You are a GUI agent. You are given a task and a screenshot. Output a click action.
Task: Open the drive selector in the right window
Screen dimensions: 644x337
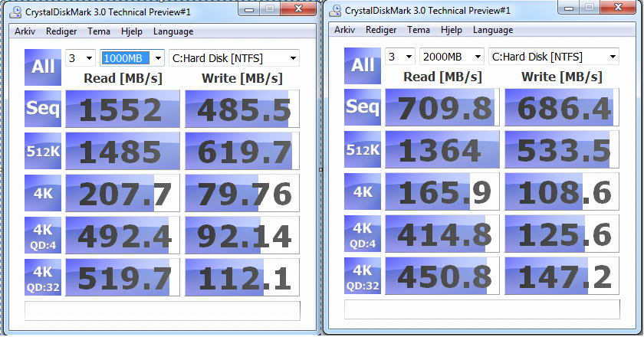pos(554,57)
